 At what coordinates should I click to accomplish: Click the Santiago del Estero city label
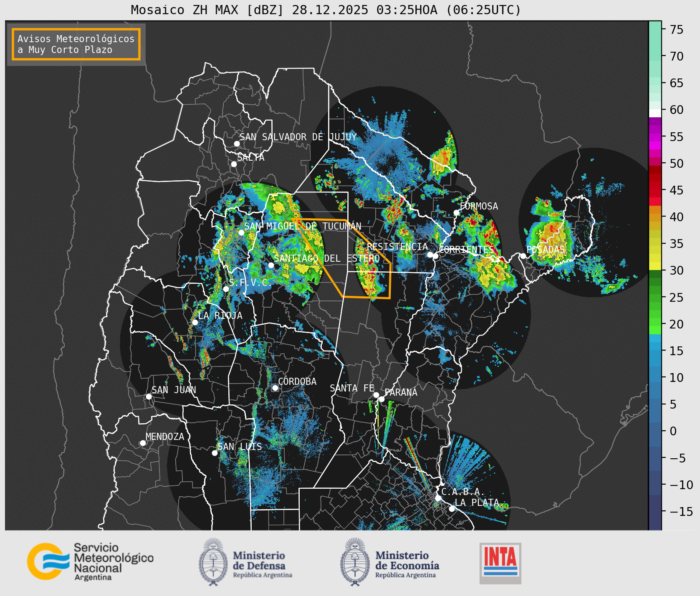(326, 258)
